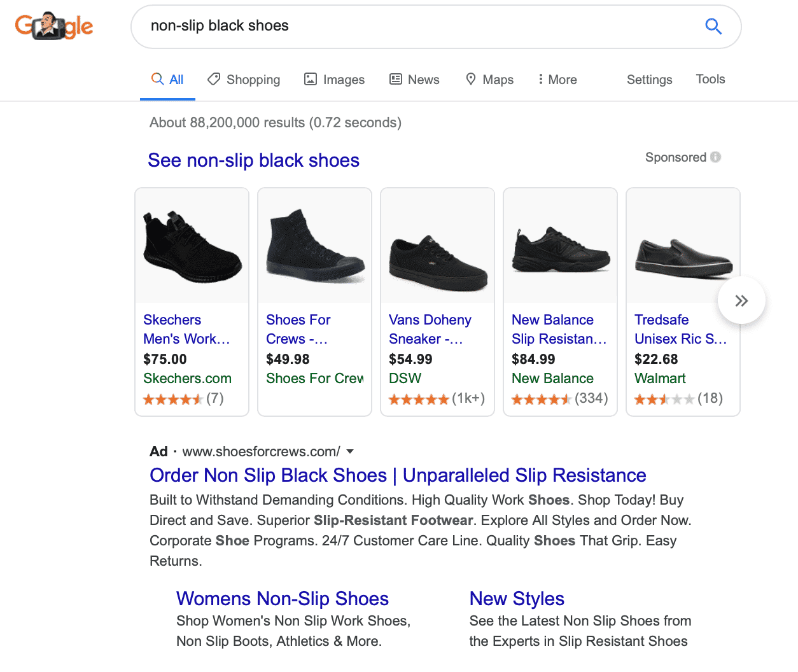Open search Tools
798x672 pixels.
[x=710, y=79]
